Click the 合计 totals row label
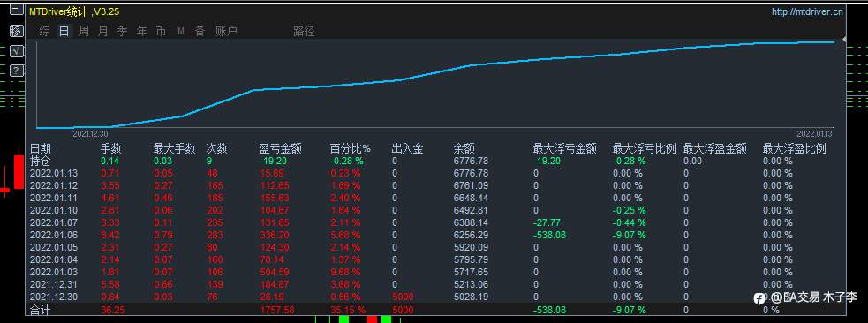Screen dimensions: 868x323 click(x=40, y=311)
